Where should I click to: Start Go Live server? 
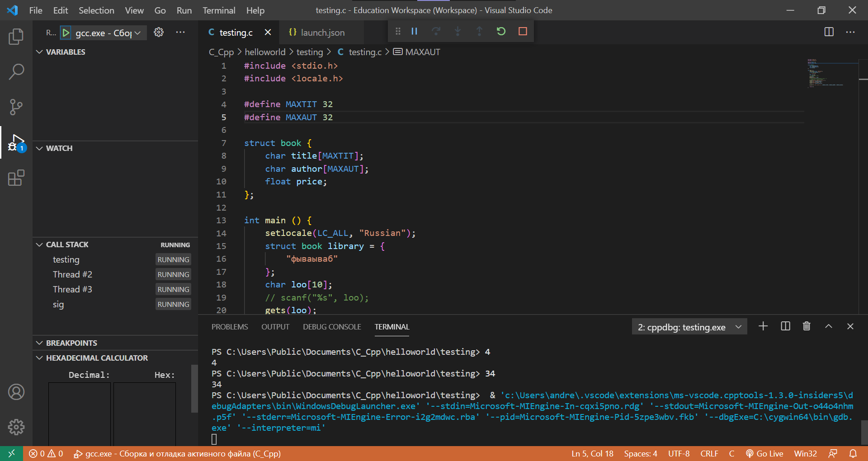click(x=764, y=453)
